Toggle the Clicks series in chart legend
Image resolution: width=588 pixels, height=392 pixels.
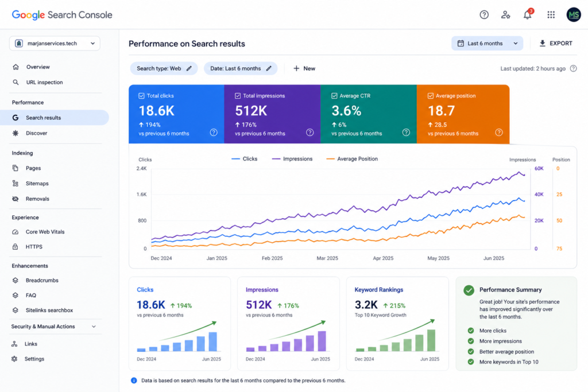pyautogui.click(x=245, y=159)
